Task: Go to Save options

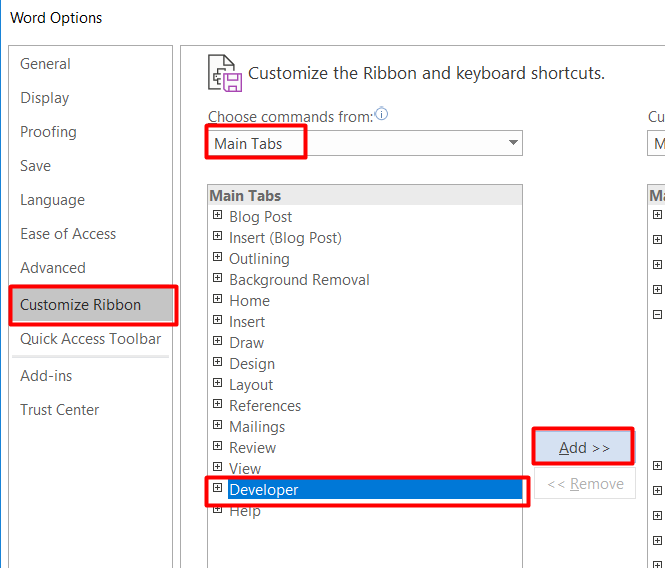Action: click(x=35, y=166)
